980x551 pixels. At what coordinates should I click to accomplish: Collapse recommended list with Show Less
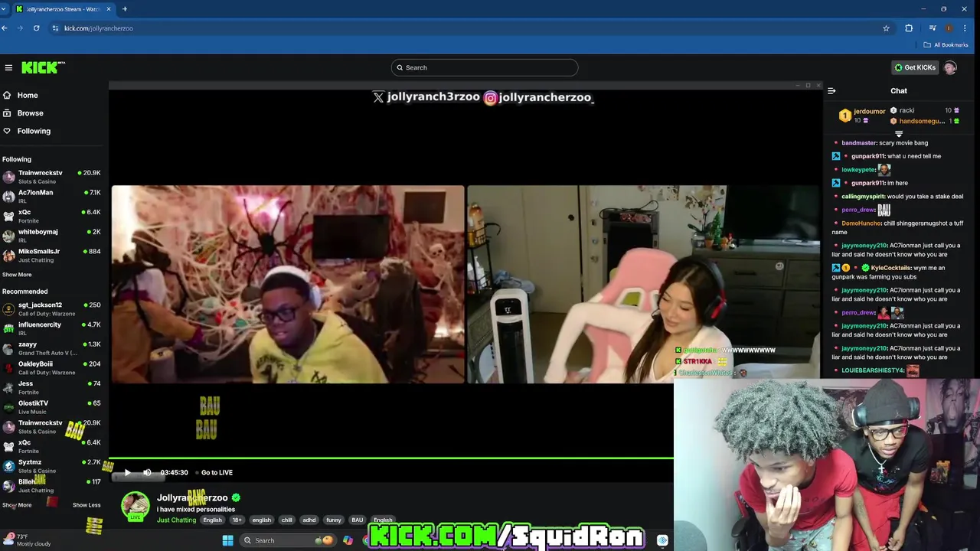pos(87,505)
